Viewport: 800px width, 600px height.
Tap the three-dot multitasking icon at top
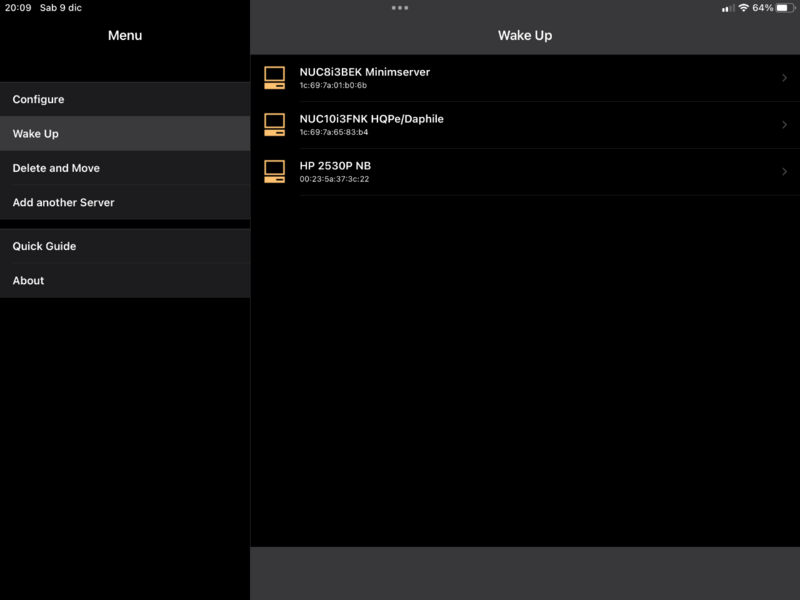point(400,8)
